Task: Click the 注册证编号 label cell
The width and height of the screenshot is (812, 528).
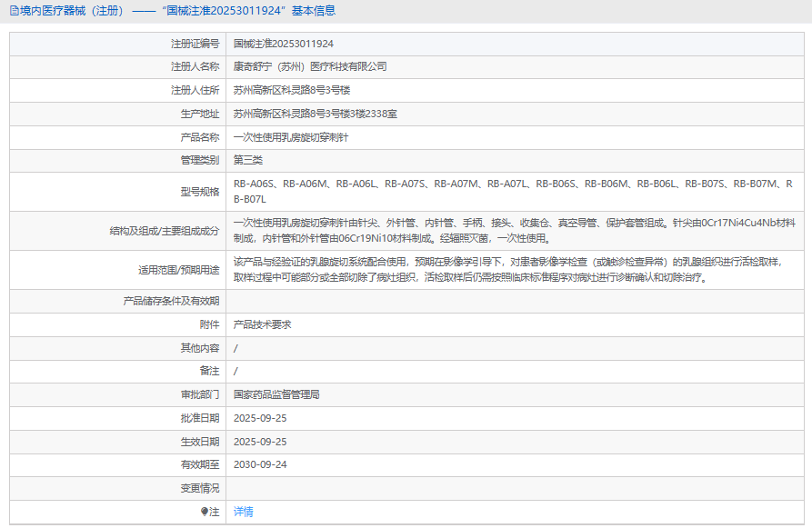Action: (x=117, y=44)
